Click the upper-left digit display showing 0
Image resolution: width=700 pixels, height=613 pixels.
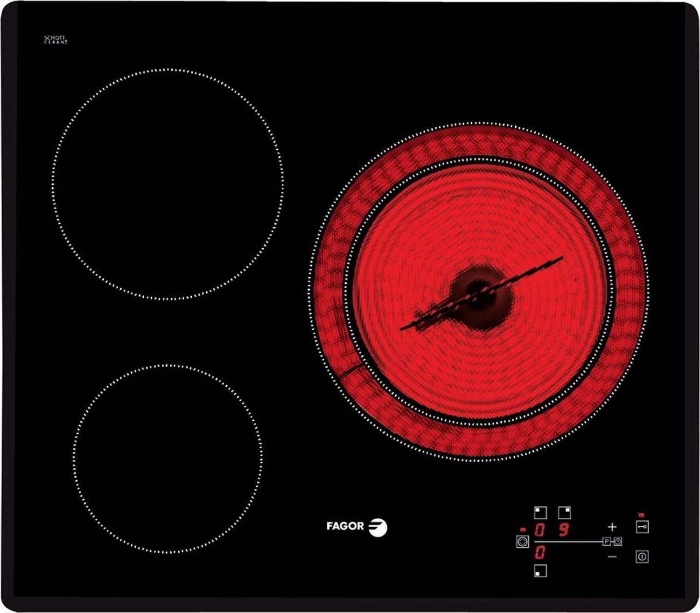pyautogui.click(x=540, y=529)
